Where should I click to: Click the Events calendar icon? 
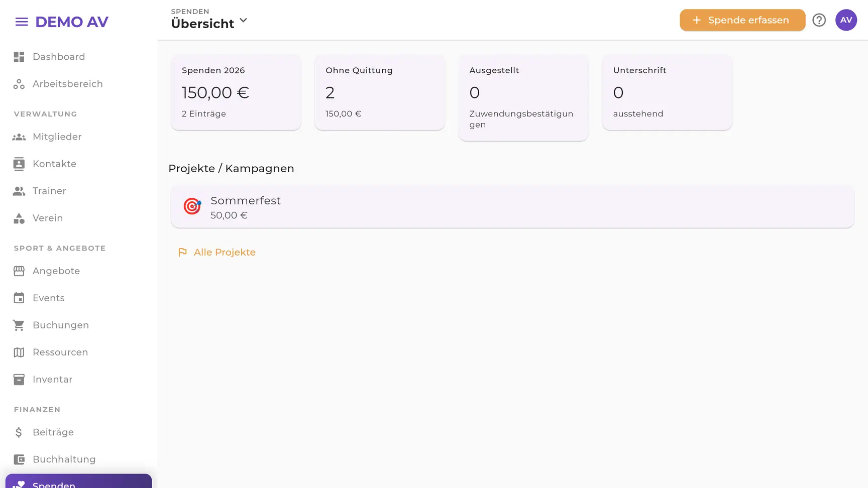point(19,298)
